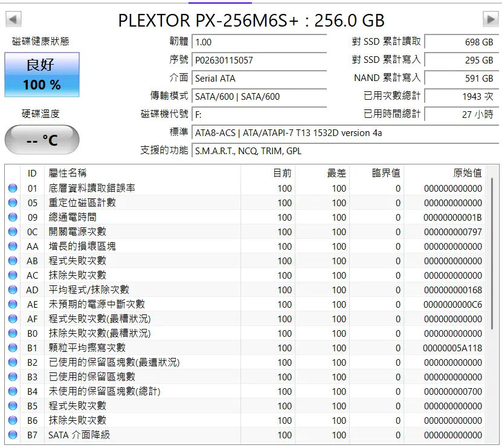This screenshot has height=448, width=502.
Task: Click the 良好 100 % health status button
Action: [x=42, y=75]
